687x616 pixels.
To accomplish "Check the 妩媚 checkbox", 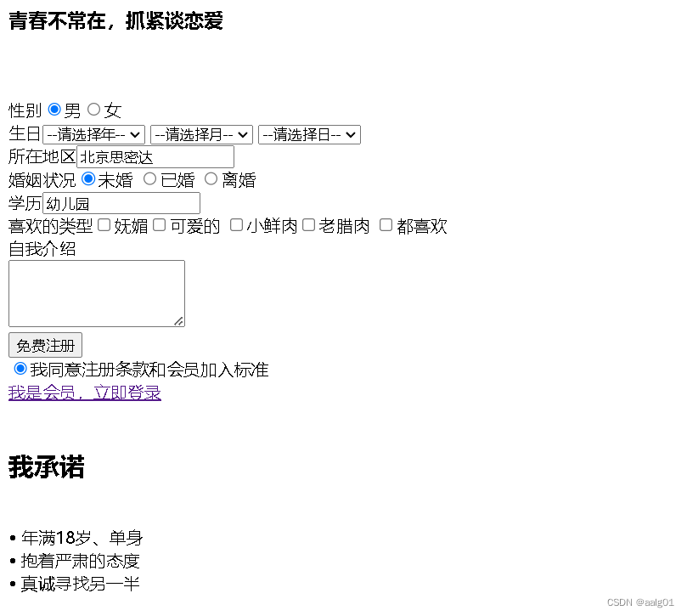I will click(x=104, y=225).
